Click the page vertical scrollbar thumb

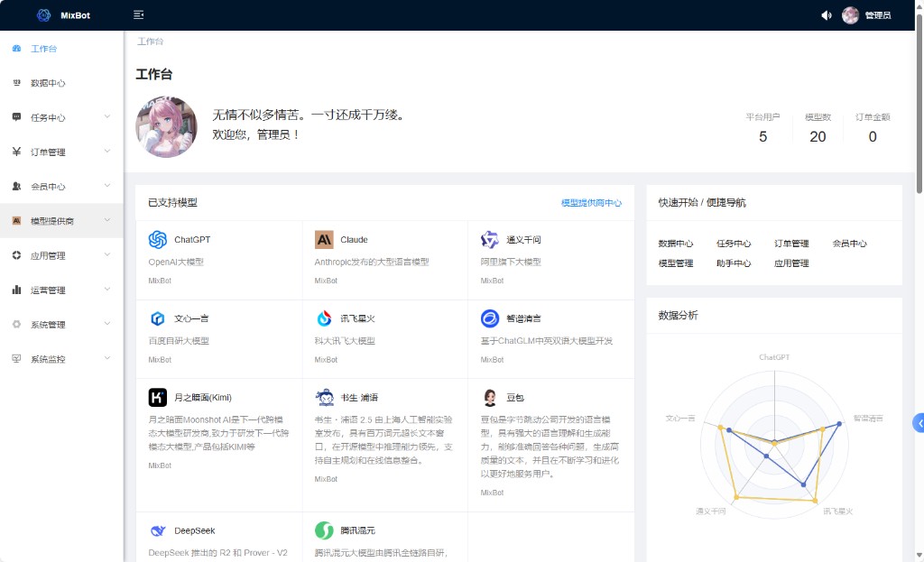[x=919, y=104]
